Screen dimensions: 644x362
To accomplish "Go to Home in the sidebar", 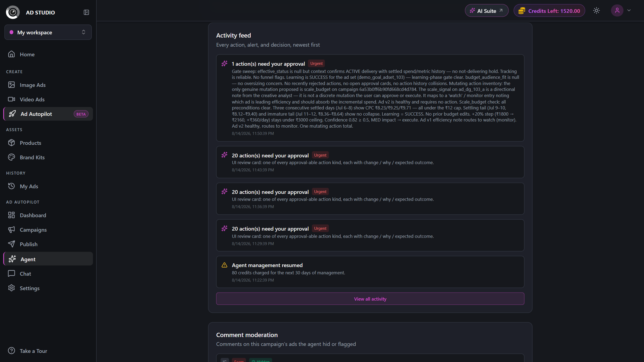I will coord(48,54).
